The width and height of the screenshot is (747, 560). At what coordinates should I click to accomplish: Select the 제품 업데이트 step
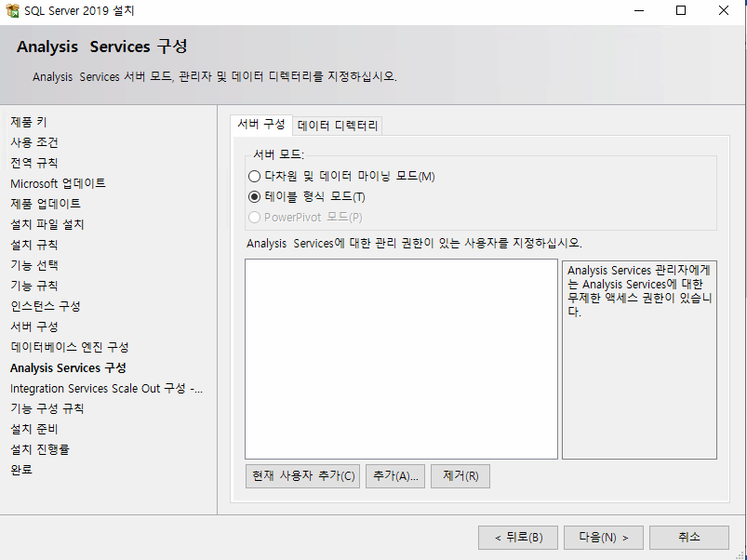pos(46,205)
